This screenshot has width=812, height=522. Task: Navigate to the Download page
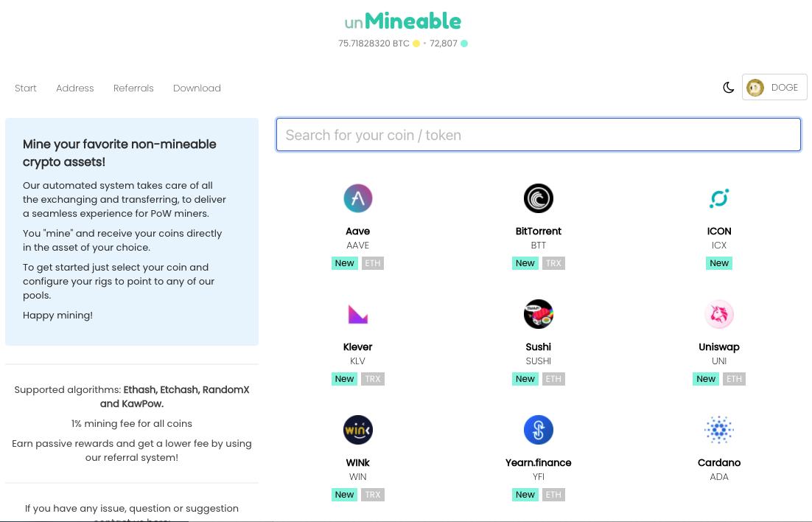197,88
